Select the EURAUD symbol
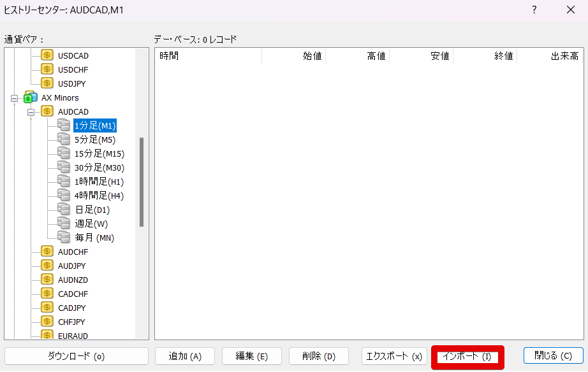588x372 pixels. (73, 335)
